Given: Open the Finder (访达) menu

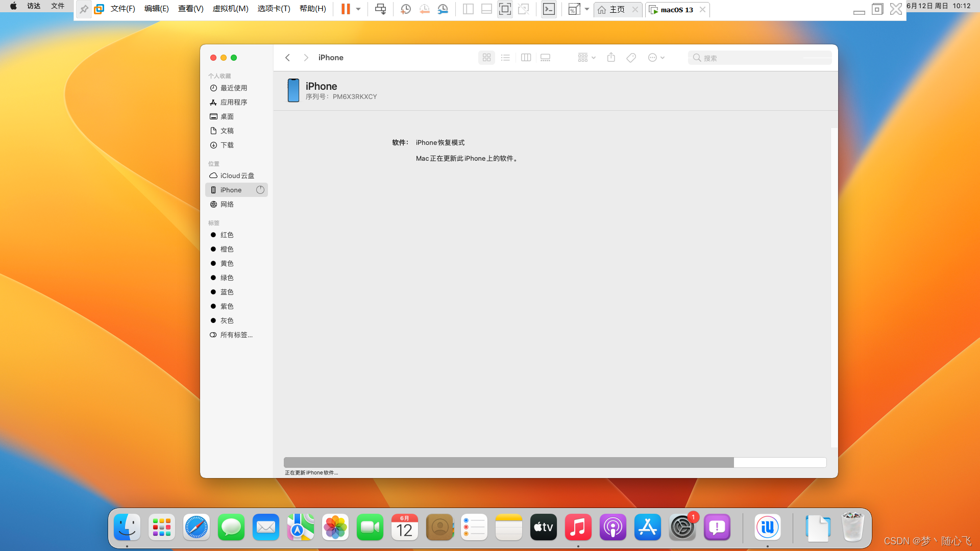Looking at the screenshot, I should pos(34,6).
